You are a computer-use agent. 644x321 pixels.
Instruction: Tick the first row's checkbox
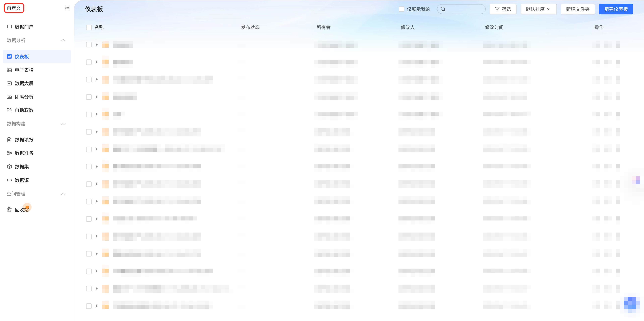click(x=89, y=45)
